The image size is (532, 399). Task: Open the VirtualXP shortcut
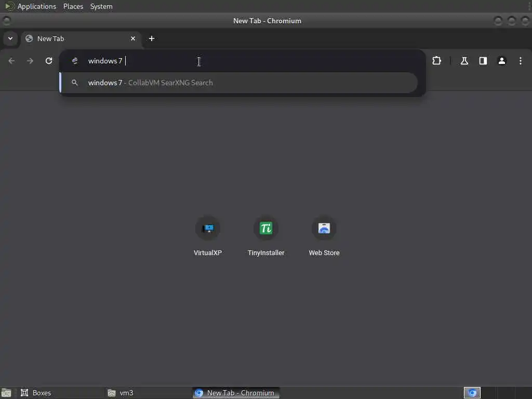(208, 236)
